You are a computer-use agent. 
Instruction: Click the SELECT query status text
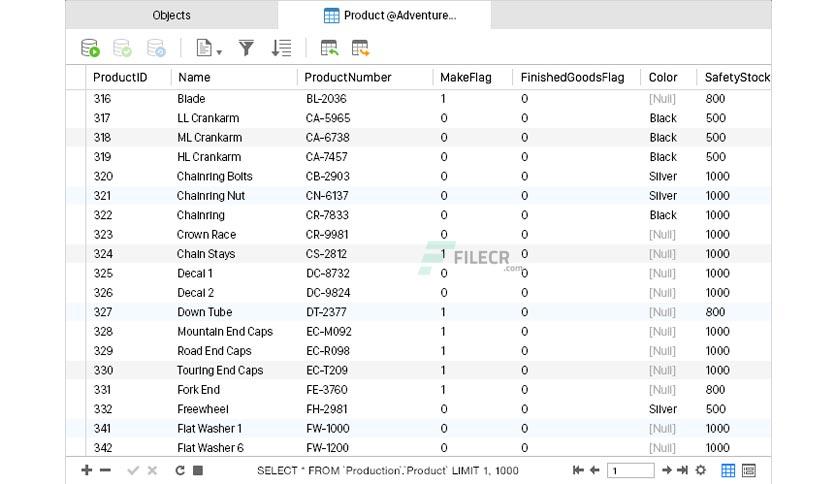[x=388, y=470]
